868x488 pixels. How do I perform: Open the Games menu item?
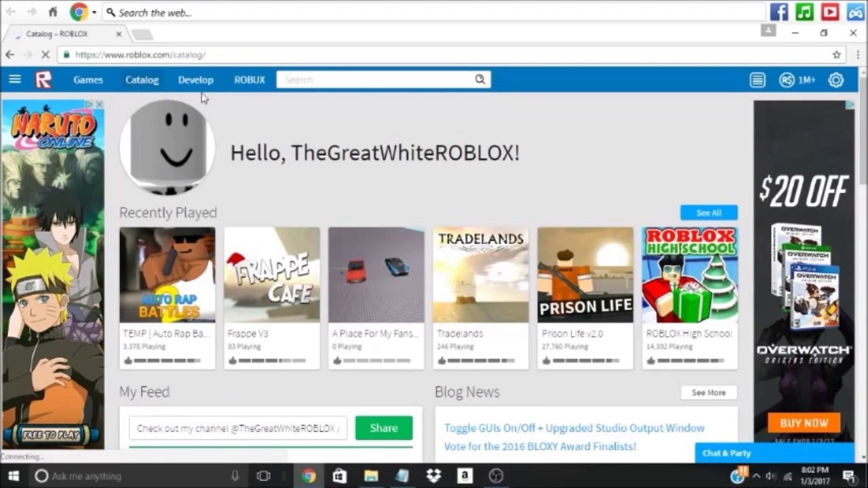coord(88,79)
